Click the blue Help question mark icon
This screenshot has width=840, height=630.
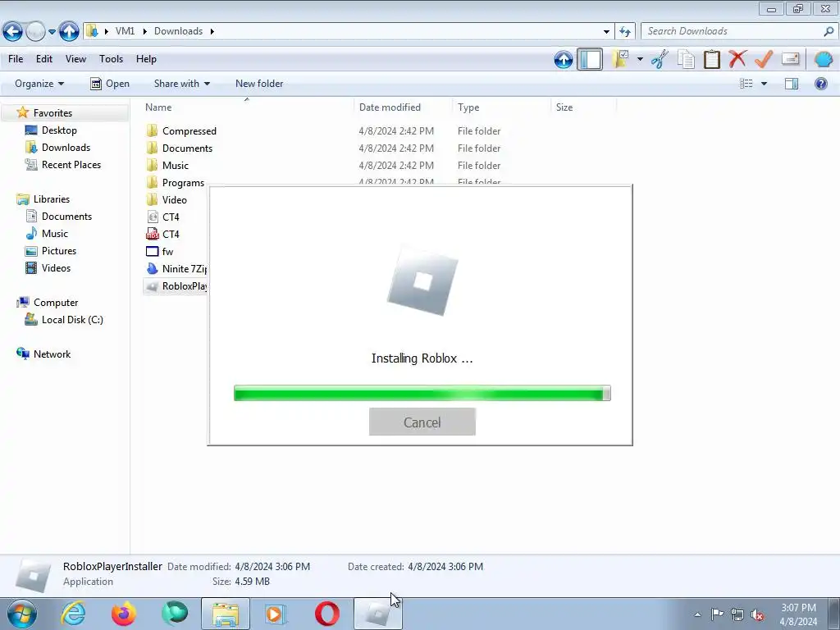point(820,84)
